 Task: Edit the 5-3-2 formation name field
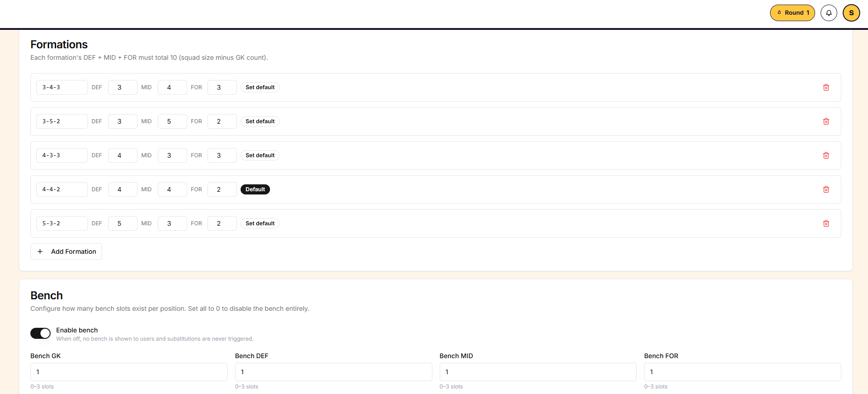62,223
